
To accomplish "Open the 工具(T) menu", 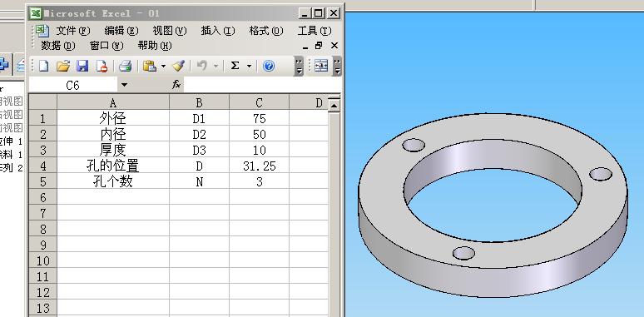I will tap(315, 31).
